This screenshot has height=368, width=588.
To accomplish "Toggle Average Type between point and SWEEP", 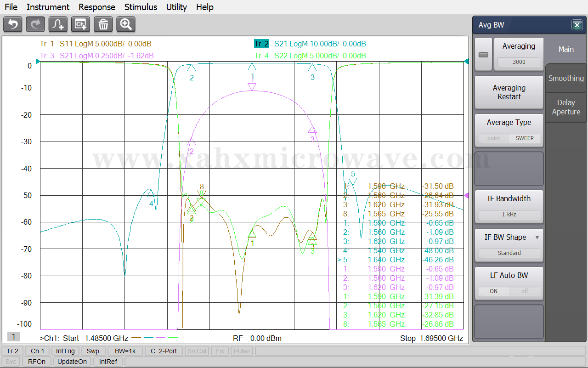I will tap(509, 138).
